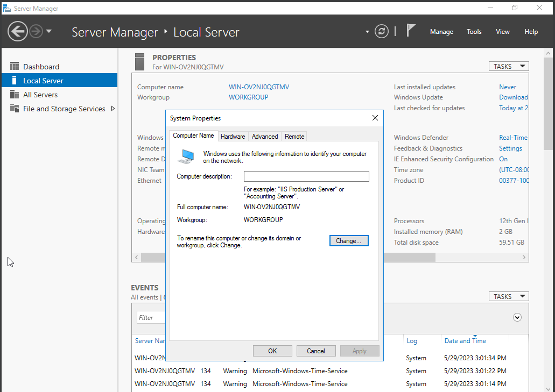Sort events by Server Name column
This screenshot has height=392, width=555.
pyautogui.click(x=150, y=341)
